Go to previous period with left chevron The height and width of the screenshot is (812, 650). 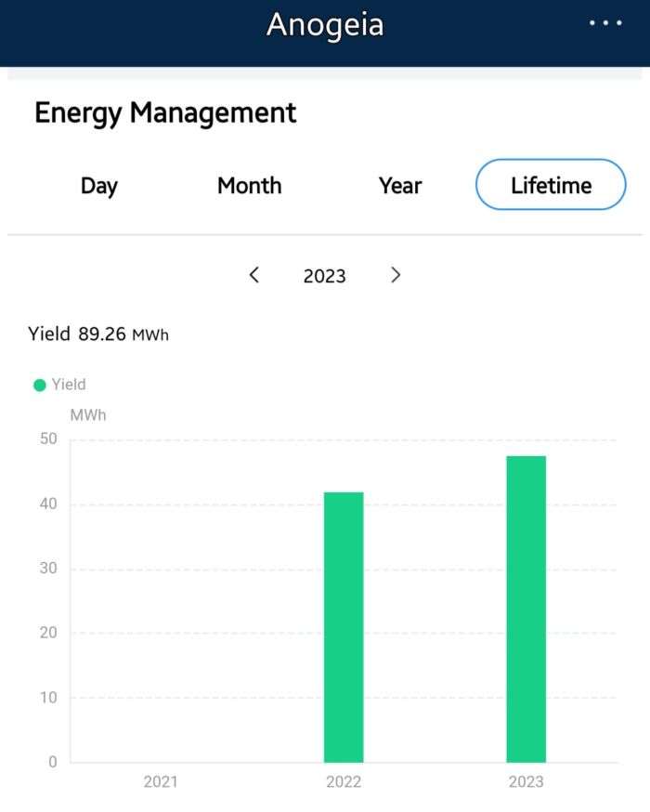[254, 275]
